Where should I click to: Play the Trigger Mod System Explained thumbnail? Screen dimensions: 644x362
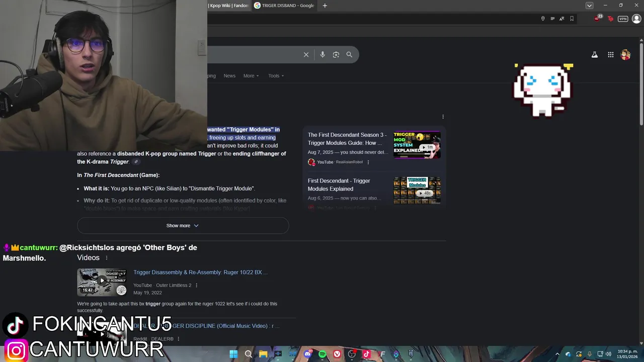[x=417, y=145]
